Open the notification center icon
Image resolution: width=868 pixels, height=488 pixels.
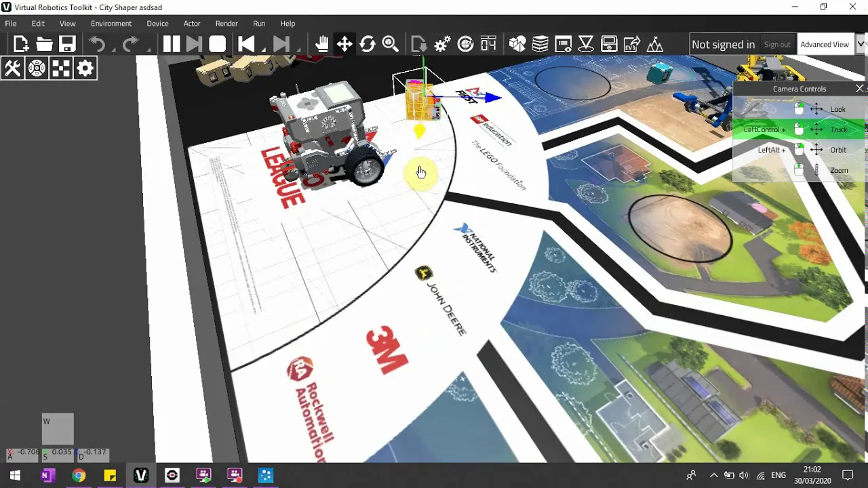pyautogui.click(x=847, y=475)
